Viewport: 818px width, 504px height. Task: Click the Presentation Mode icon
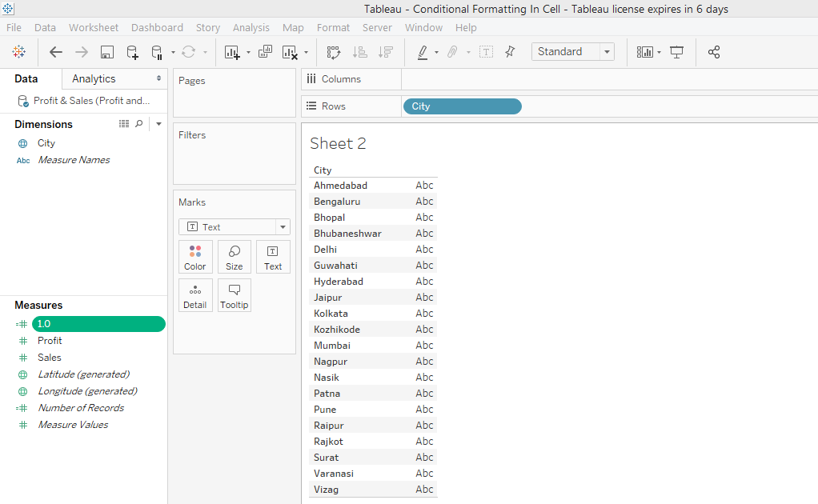pos(676,52)
